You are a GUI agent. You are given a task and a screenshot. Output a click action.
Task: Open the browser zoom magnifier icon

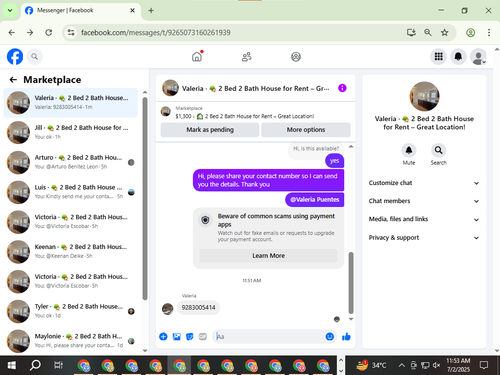coord(428,32)
